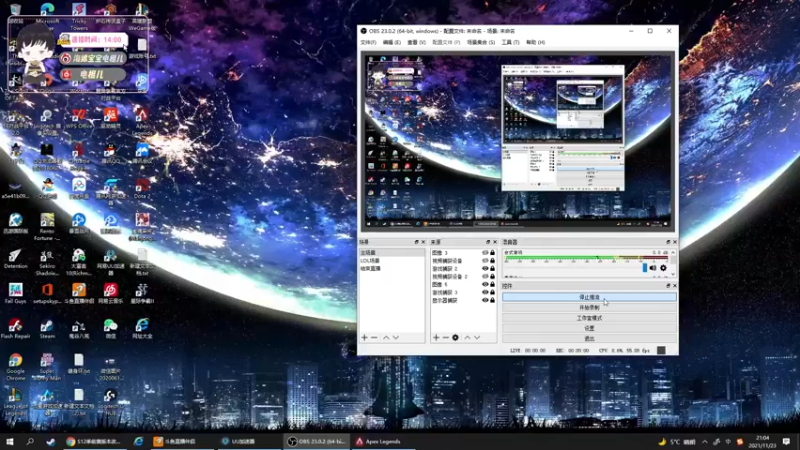The width and height of the screenshot is (800, 450).
Task: Add a new source with the plus icon
Action: point(436,337)
